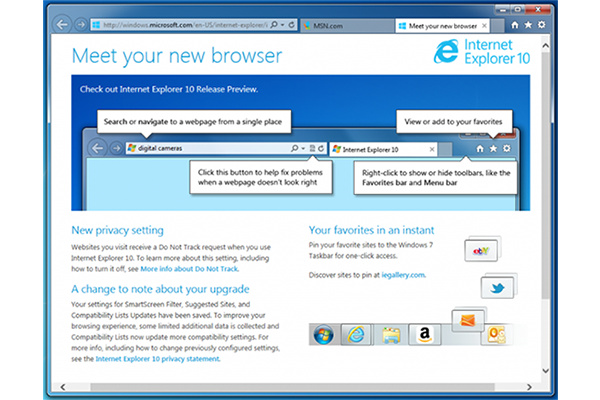Click the address bar URL field
Viewport: 600px width, 400px height.
click(185, 25)
